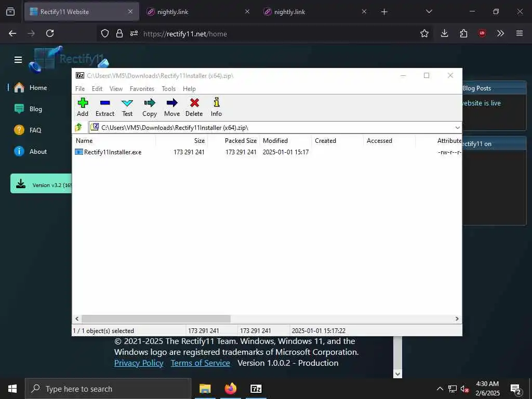The height and width of the screenshot is (399, 532).
Task: Show more tools overflow chevron
Action: (x=500, y=33)
